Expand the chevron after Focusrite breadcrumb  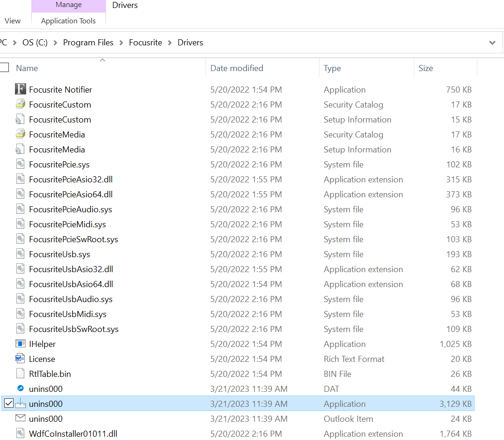click(170, 43)
